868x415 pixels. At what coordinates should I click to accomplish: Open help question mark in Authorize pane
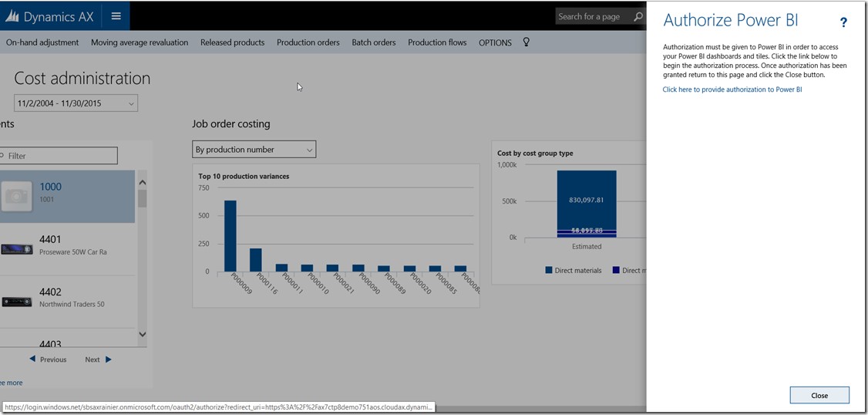(843, 23)
